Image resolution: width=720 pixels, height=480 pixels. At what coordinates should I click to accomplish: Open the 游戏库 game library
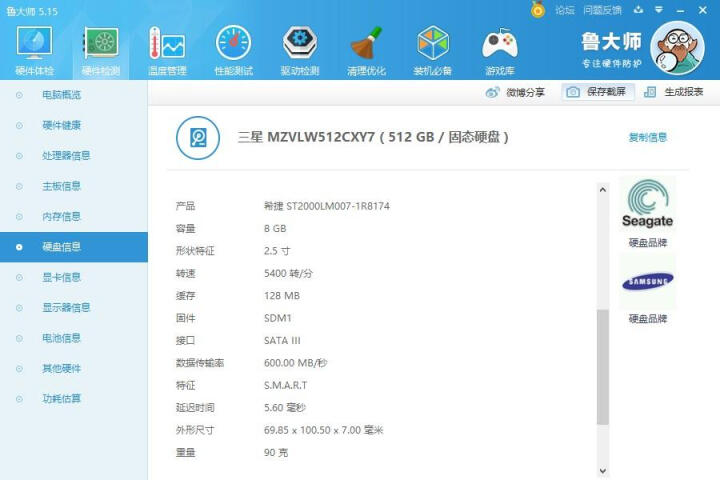pos(500,51)
